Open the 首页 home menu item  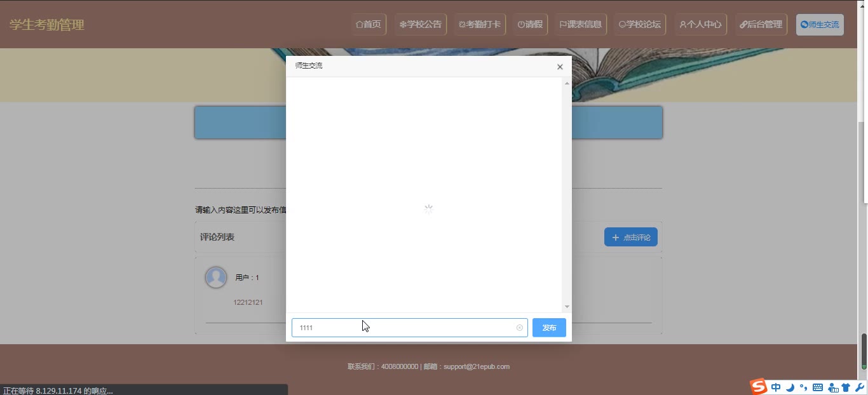(369, 25)
